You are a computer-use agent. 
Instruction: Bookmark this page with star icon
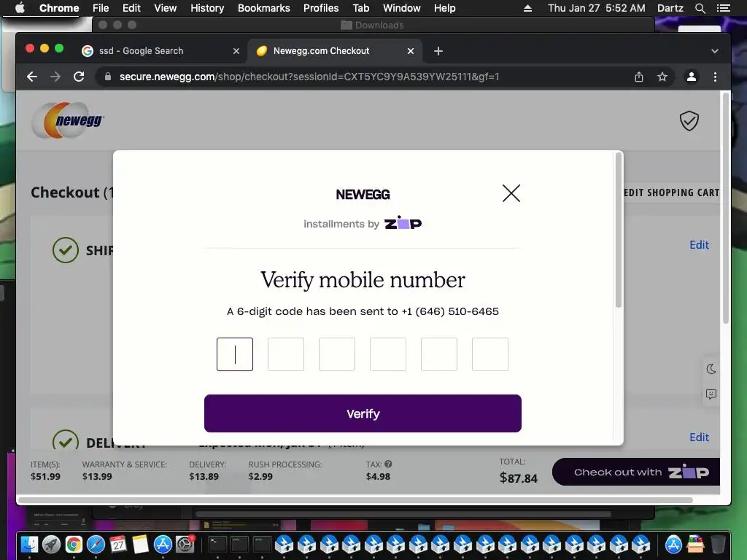[x=662, y=77]
